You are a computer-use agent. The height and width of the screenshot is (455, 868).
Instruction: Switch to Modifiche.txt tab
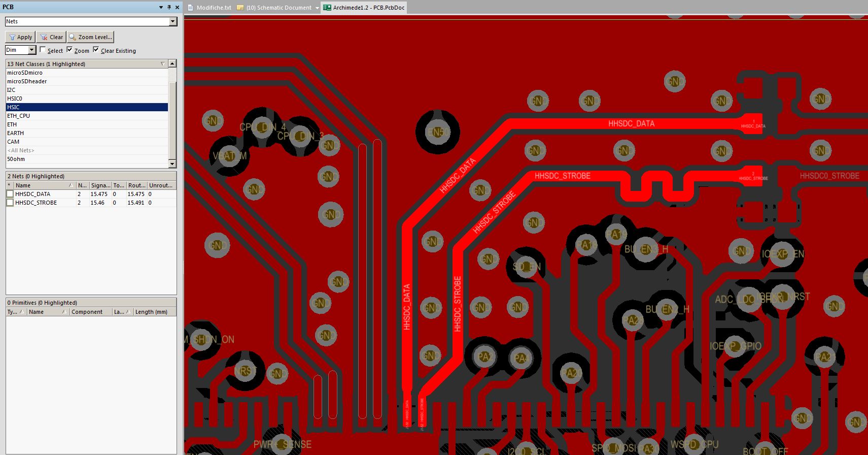click(x=209, y=8)
